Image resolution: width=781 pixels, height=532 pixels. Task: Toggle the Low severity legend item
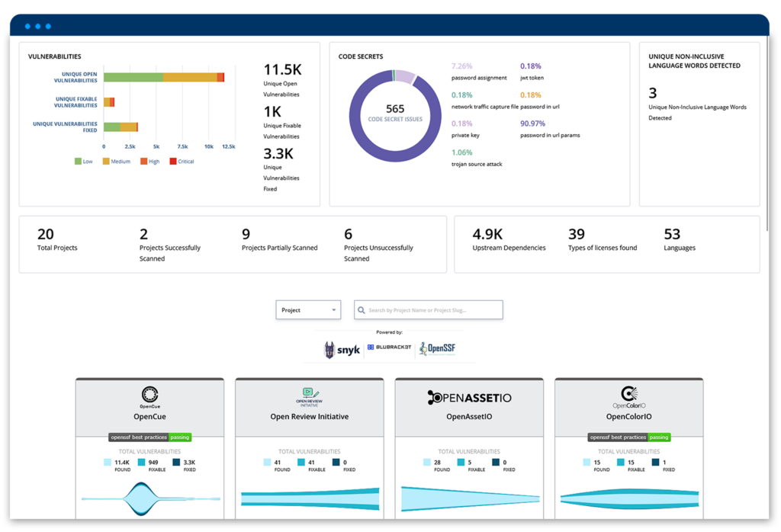tap(83, 161)
